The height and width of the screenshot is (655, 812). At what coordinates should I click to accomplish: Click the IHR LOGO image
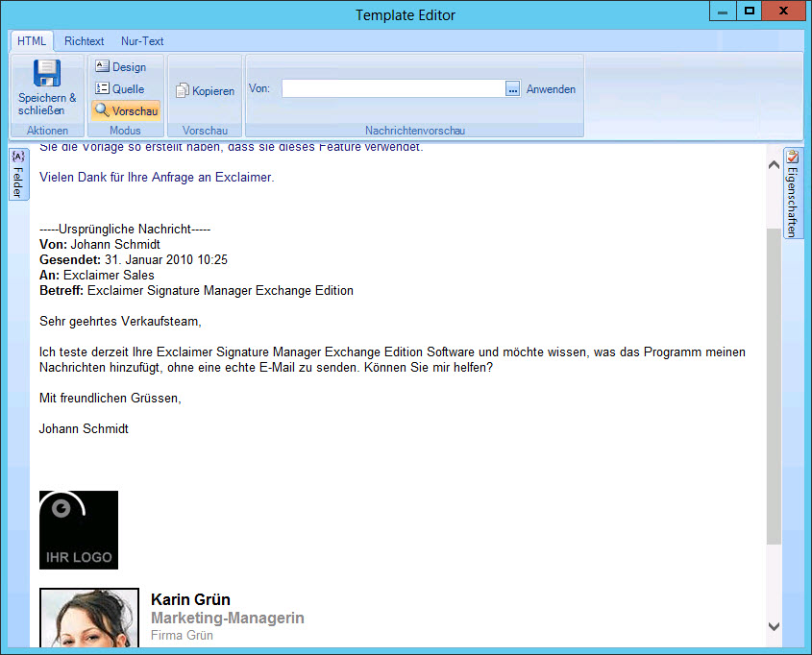(79, 530)
